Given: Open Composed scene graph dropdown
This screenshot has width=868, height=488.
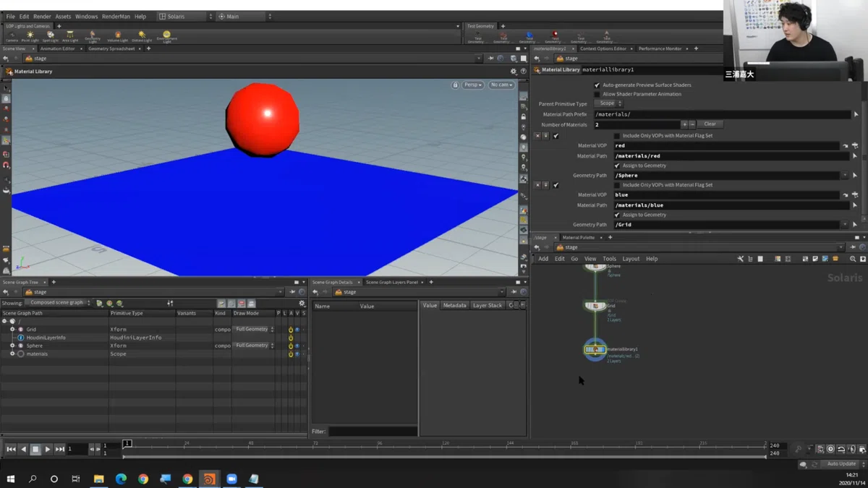Looking at the screenshot, I should click(59, 303).
